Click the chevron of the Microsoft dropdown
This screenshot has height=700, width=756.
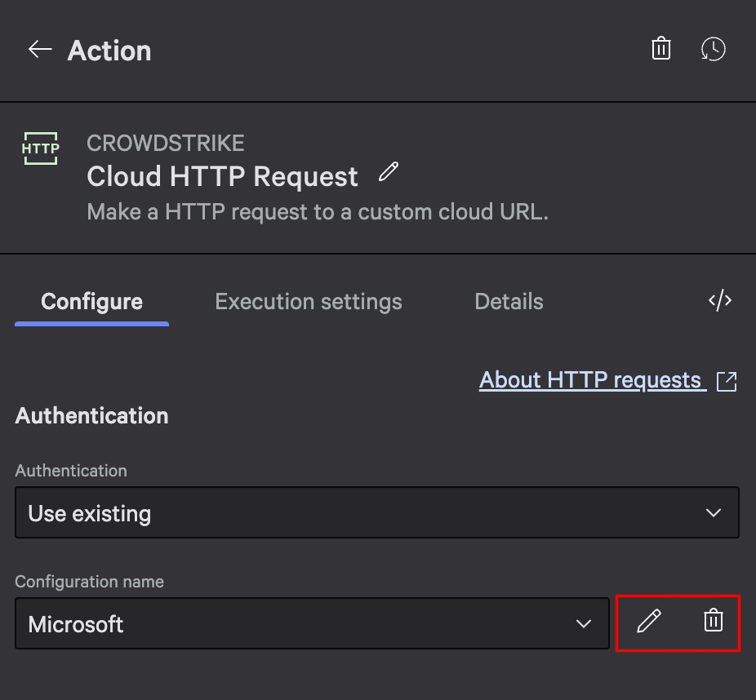[584, 624]
